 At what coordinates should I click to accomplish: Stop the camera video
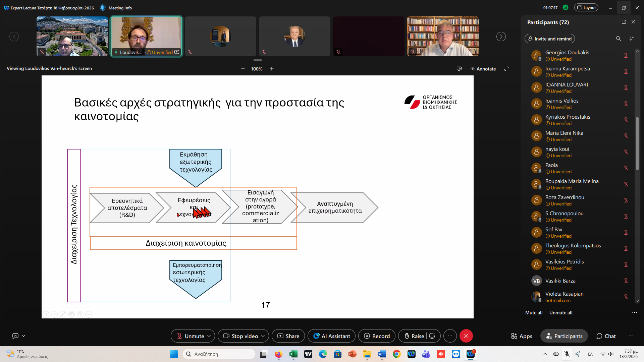tap(240, 336)
